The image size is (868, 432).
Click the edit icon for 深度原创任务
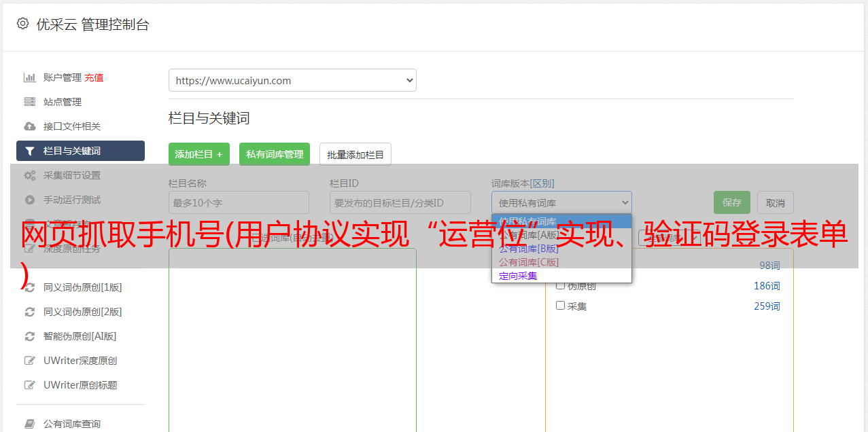(x=30, y=249)
